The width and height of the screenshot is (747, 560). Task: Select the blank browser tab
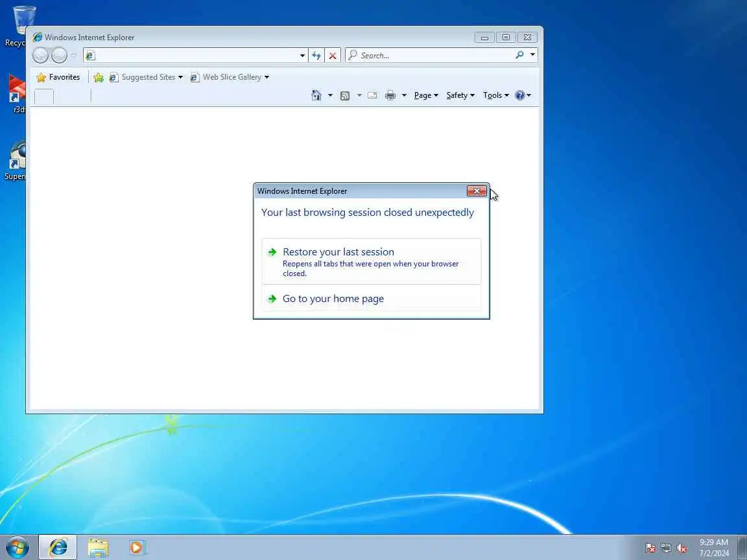click(44, 97)
